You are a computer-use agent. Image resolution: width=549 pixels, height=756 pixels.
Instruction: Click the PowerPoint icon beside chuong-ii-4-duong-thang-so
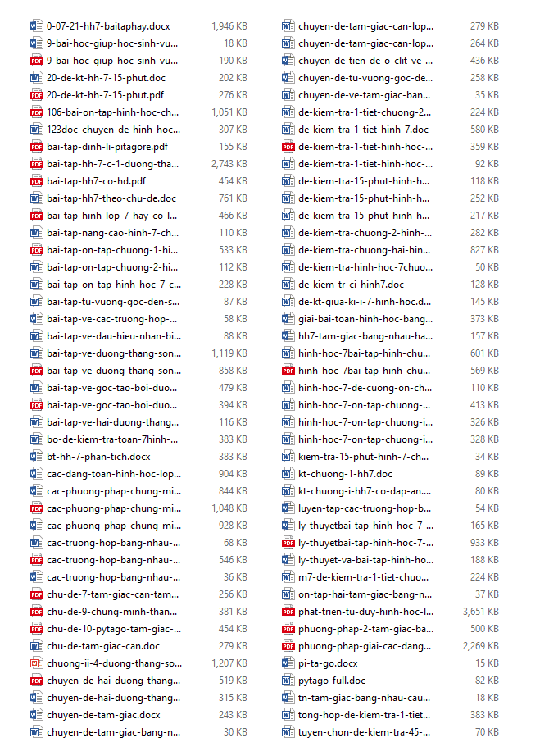coord(36,663)
